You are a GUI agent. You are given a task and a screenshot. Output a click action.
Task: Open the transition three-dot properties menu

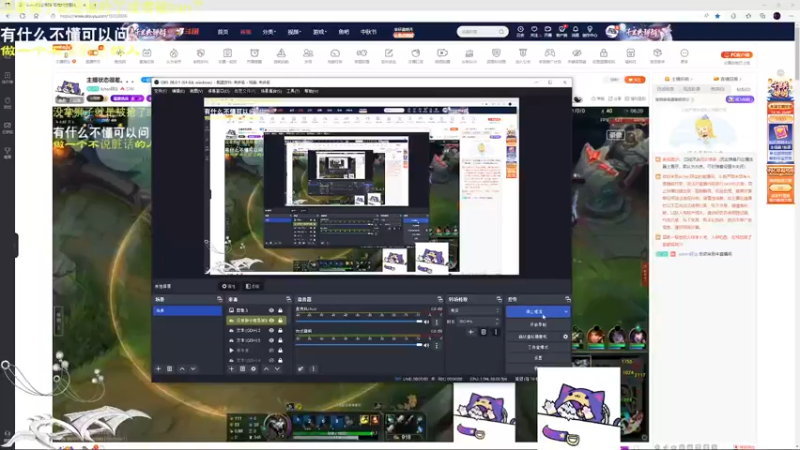coord(495,332)
